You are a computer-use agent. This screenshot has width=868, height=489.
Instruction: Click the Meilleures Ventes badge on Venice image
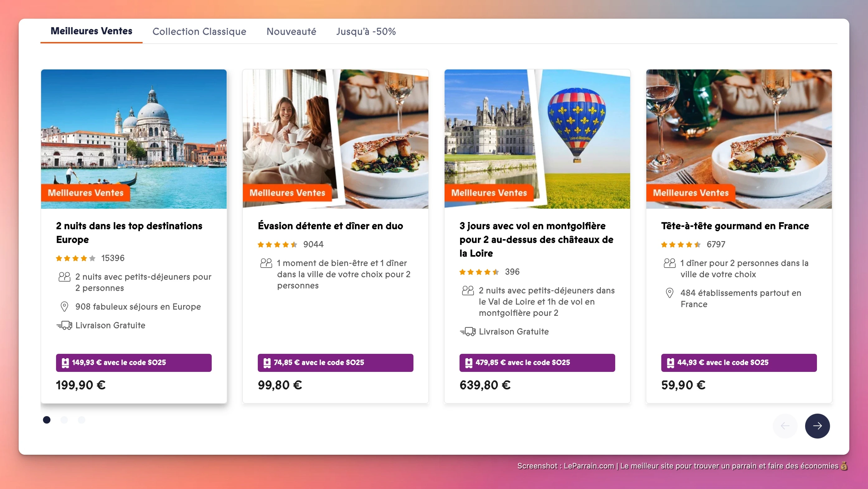(x=86, y=193)
